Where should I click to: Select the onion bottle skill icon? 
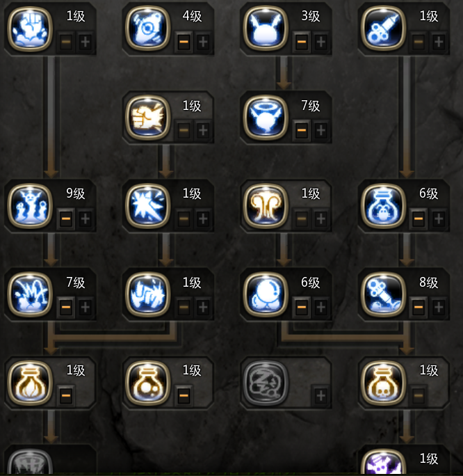(x=30, y=383)
